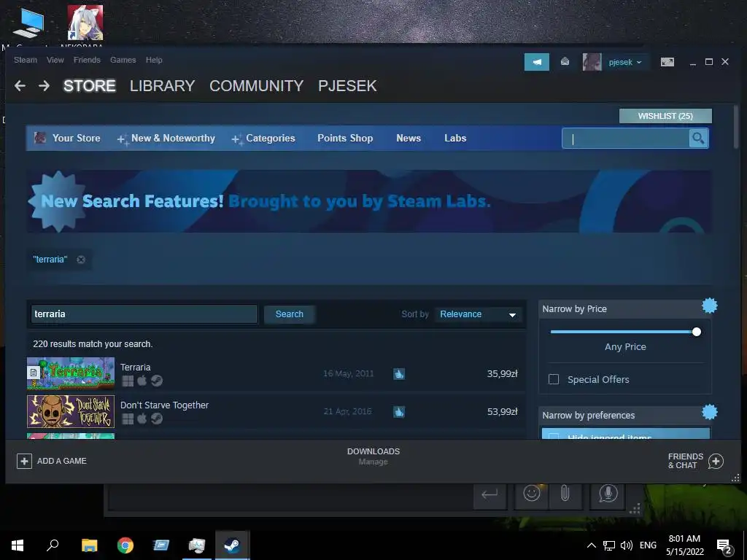The image size is (747, 560).
Task: Remove the "terraria" search tag
Action: coord(81,260)
